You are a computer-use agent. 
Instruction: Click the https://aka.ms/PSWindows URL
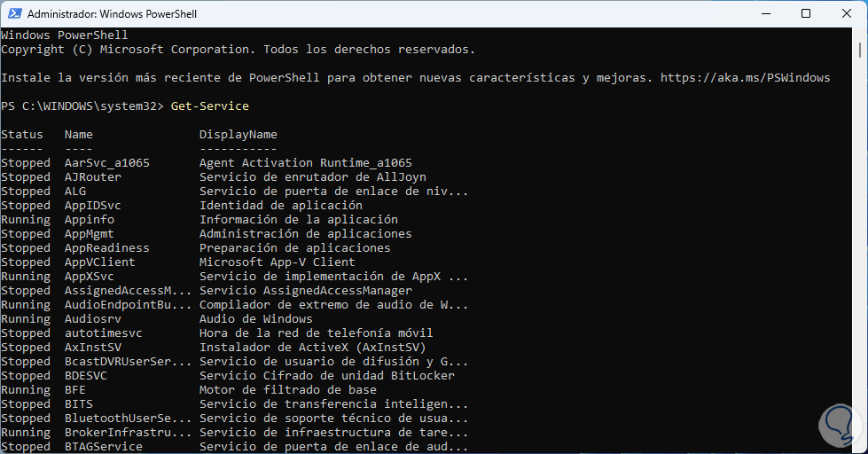(745, 77)
